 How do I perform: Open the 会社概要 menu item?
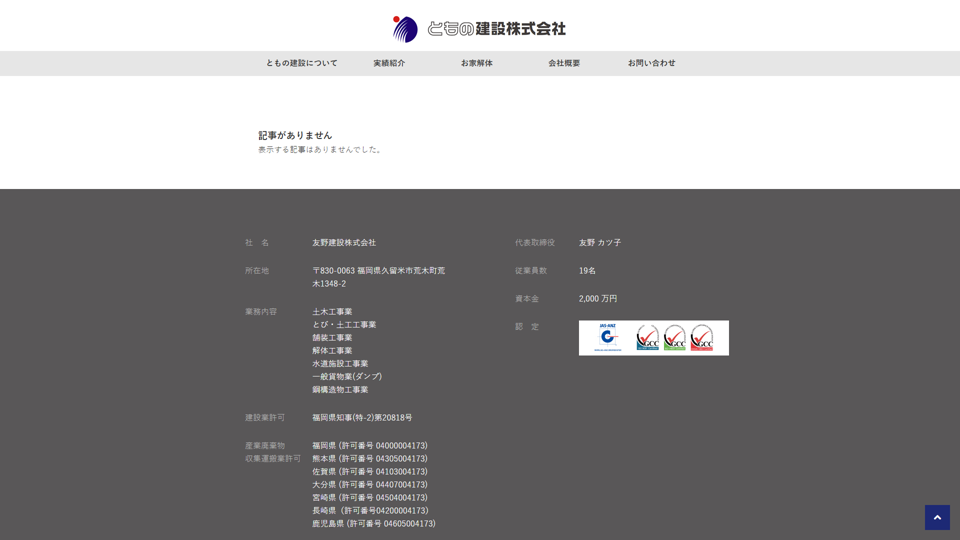click(x=564, y=63)
